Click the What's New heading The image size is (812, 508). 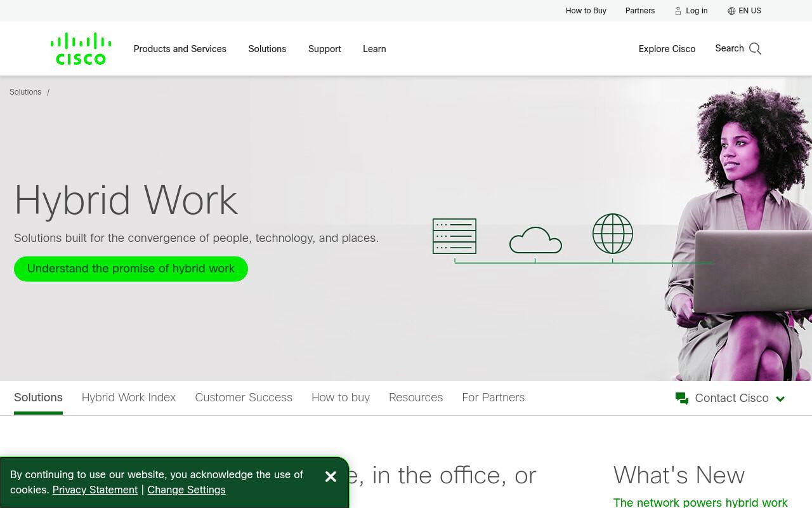(x=679, y=475)
